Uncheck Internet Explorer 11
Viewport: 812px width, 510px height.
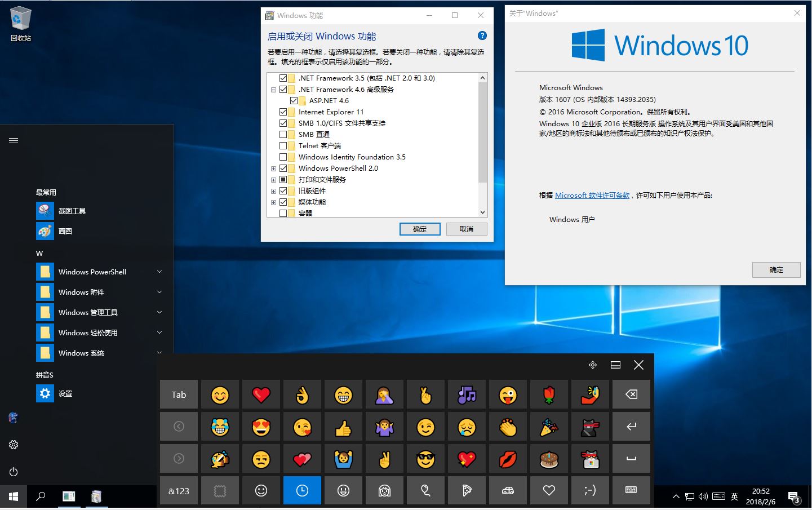coord(283,112)
